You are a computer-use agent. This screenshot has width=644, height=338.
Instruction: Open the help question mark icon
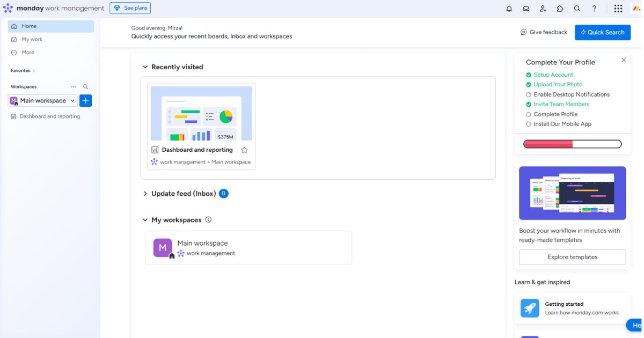click(x=594, y=9)
